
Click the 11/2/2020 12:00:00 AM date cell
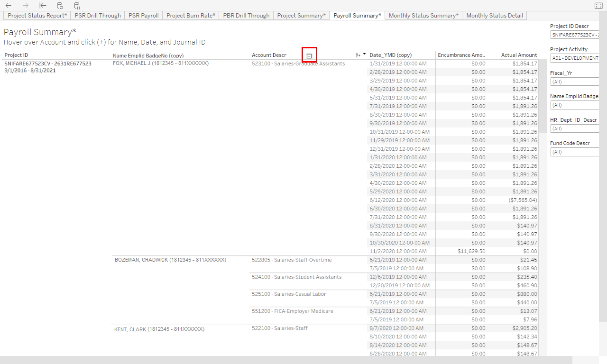tap(398, 251)
